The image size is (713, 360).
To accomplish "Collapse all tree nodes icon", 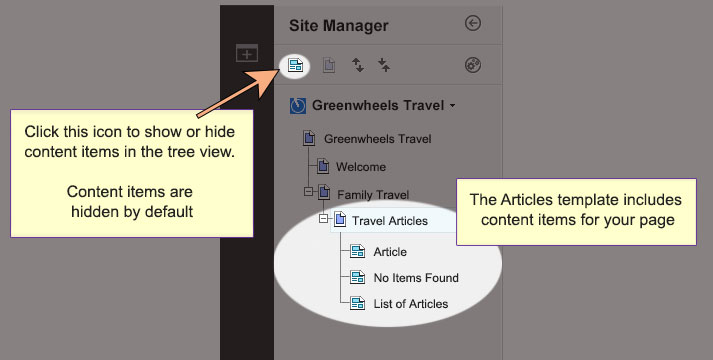I will pyautogui.click(x=384, y=65).
